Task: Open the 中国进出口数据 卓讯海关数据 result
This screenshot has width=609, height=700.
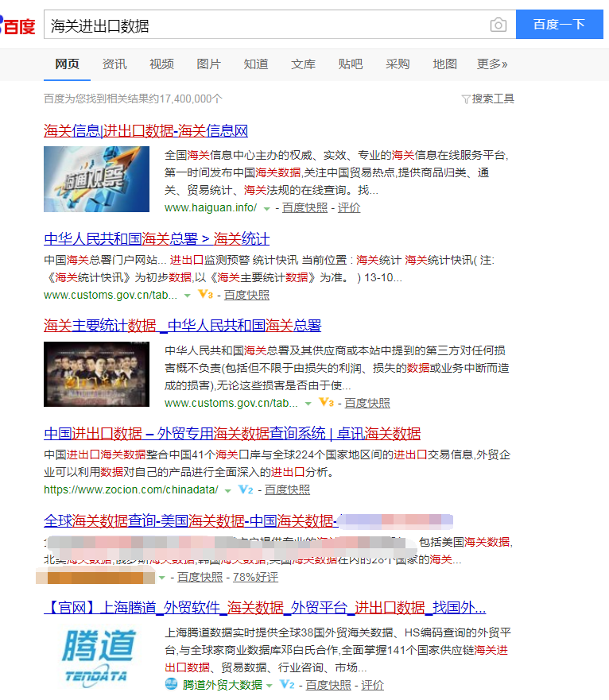Action: [x=232, y=434]
